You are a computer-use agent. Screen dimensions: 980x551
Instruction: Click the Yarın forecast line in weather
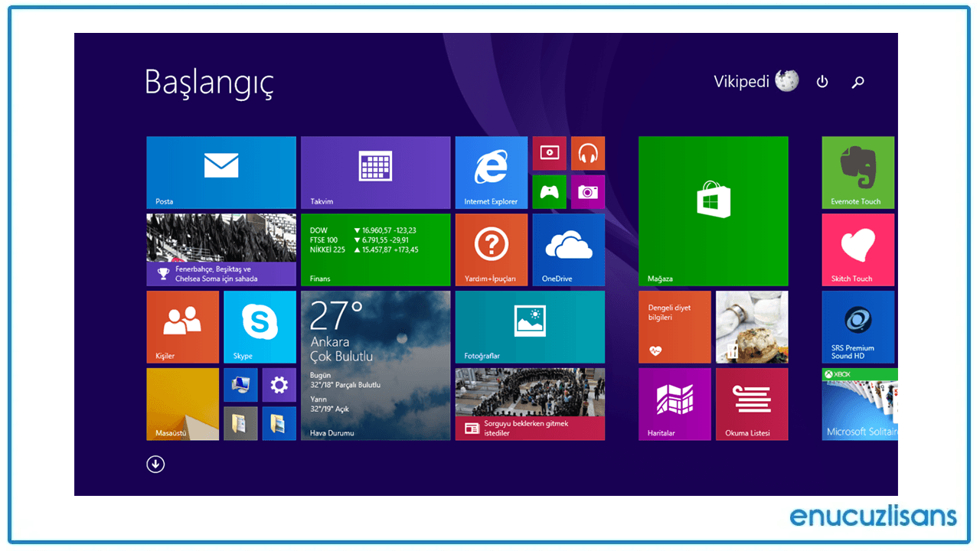click(330, 404)
